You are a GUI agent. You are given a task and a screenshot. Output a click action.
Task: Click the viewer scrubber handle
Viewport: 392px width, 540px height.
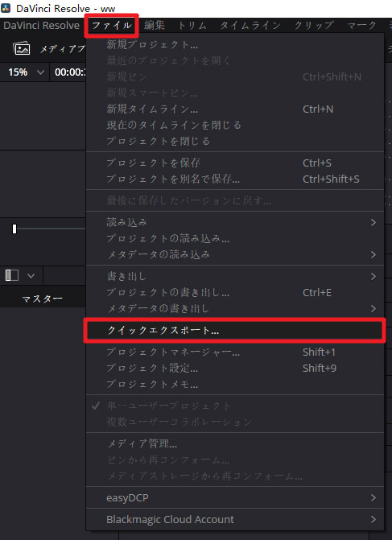[14, 229]
